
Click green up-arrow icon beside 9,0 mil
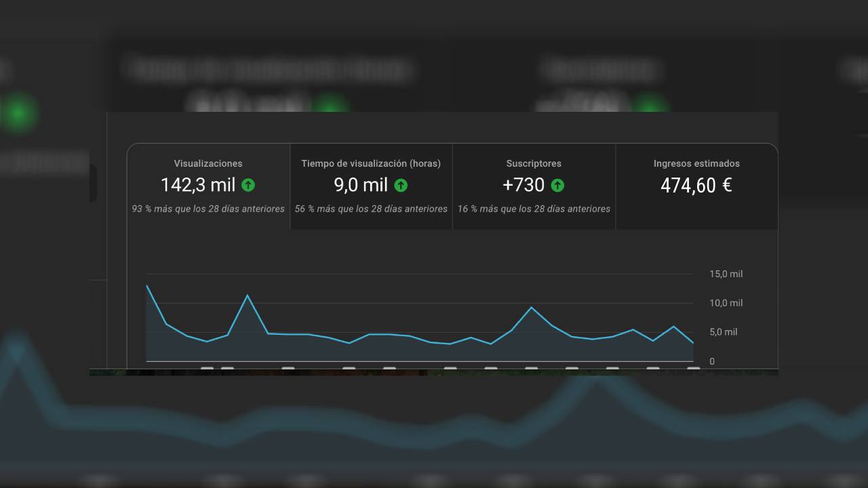(401, 185)
